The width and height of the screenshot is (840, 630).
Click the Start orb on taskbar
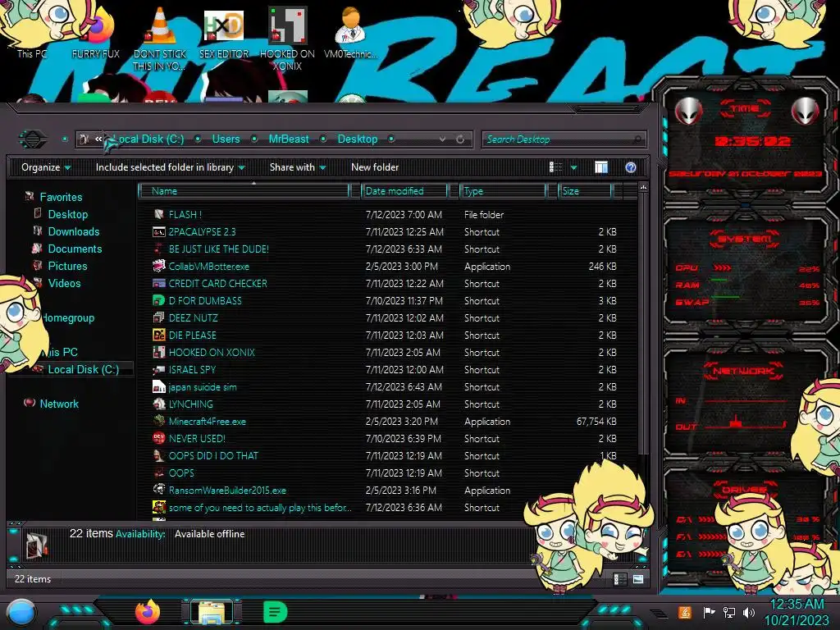click(21, 614)
